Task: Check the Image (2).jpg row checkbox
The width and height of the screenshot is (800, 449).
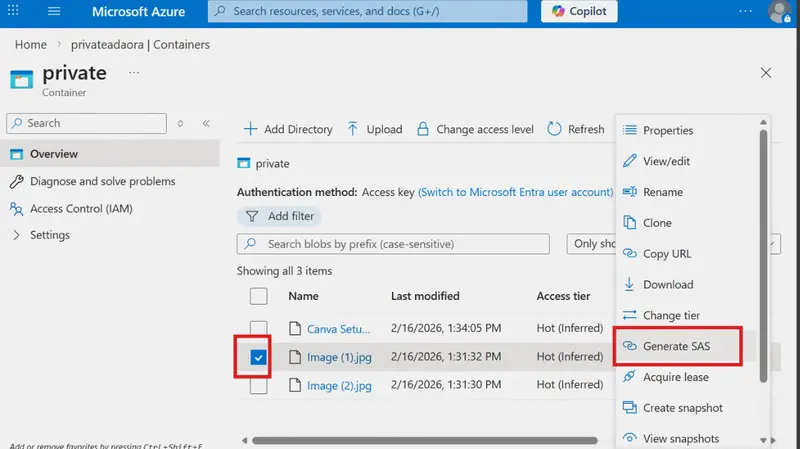Action: click(259, 386)
